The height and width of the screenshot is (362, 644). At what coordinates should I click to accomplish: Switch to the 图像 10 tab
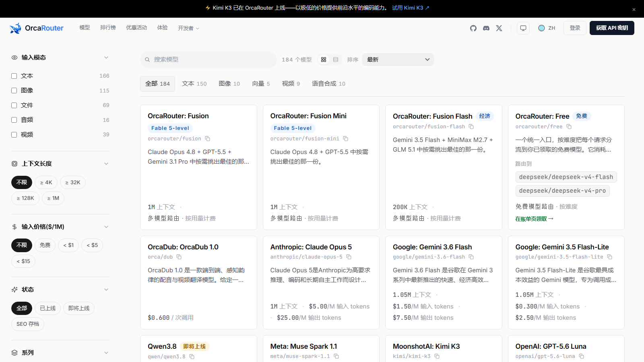click(x=229, y=84)
